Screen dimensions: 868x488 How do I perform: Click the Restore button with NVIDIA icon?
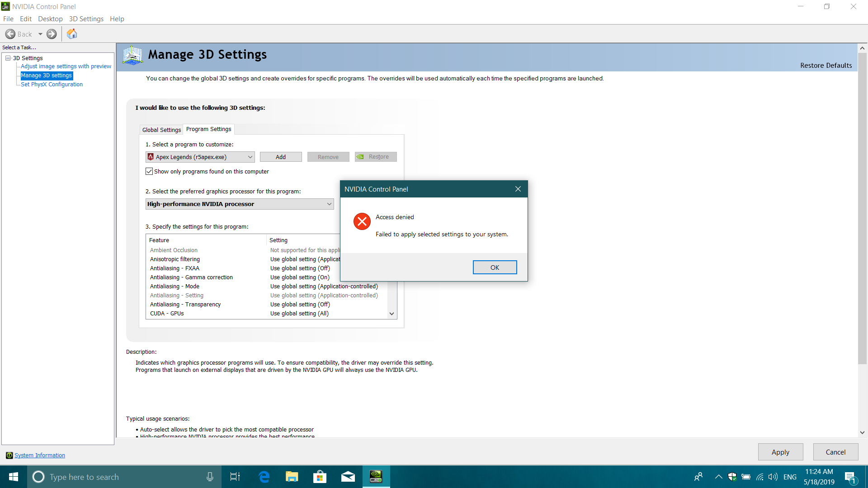pyautogui.click(x=376, y=157)
